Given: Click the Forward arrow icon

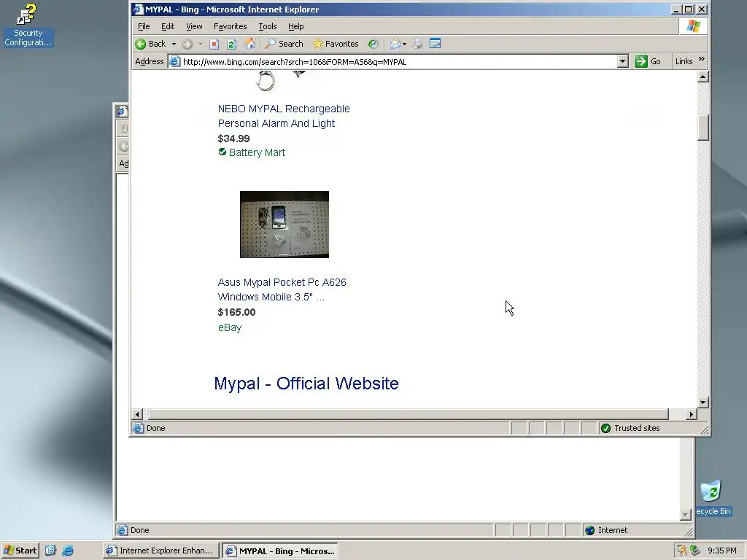Looking at the screenshot, I should (x=187, y=44).
